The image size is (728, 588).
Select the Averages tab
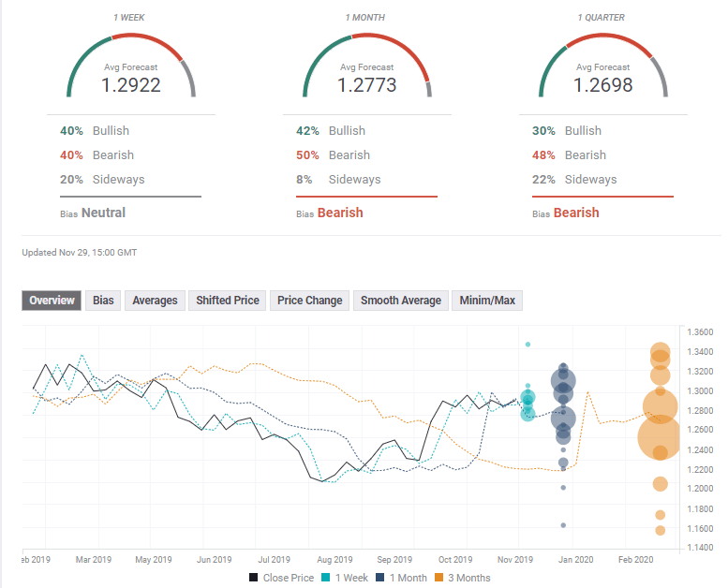pyautogui.click(x=155, y=301)
